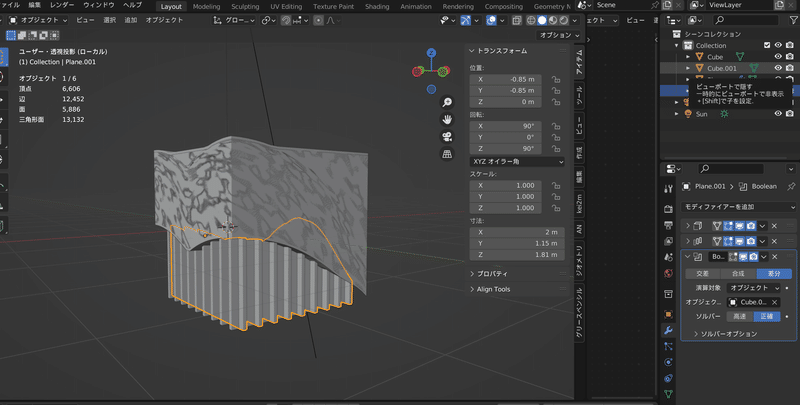Open the viewport Options dropdown
Screen dimensions: 800x405
(559, 35)
